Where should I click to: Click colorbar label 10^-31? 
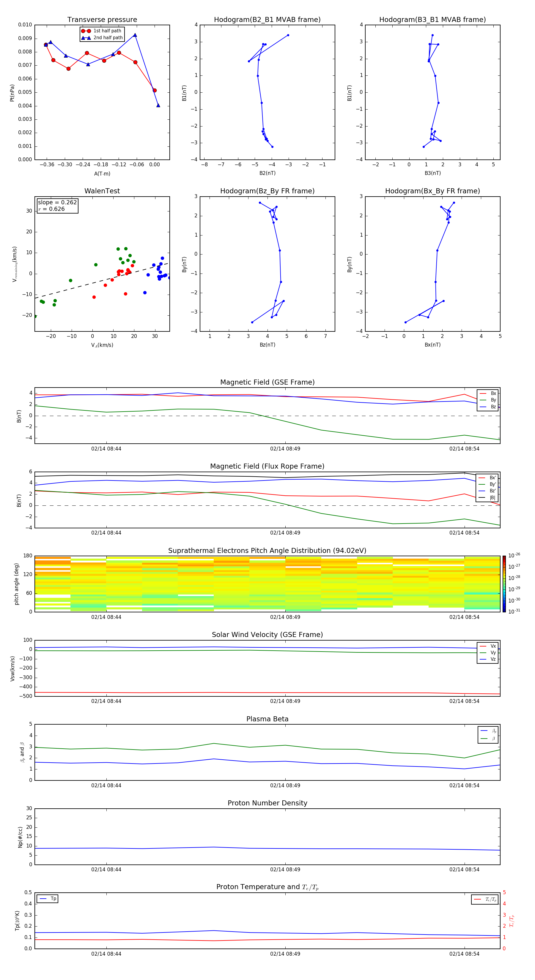click(514, 611)
